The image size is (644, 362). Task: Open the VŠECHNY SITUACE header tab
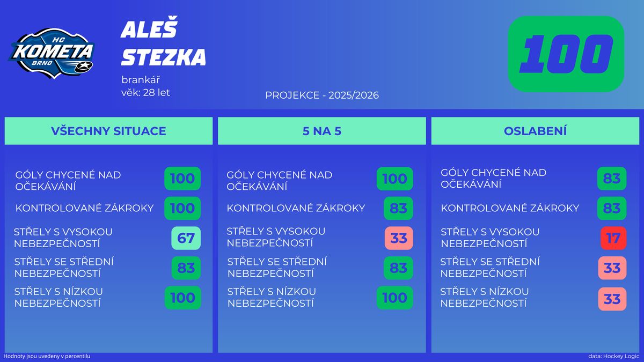(x=108, y=131)
